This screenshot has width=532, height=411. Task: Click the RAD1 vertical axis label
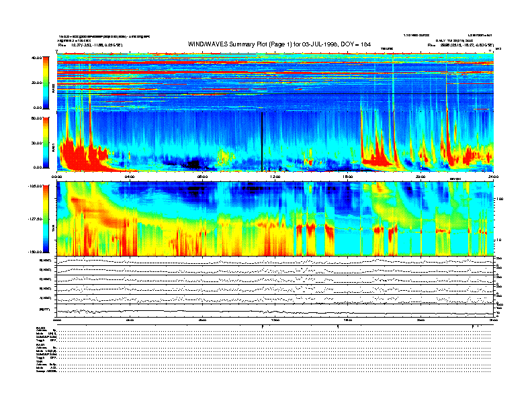(x=53, y=148)
